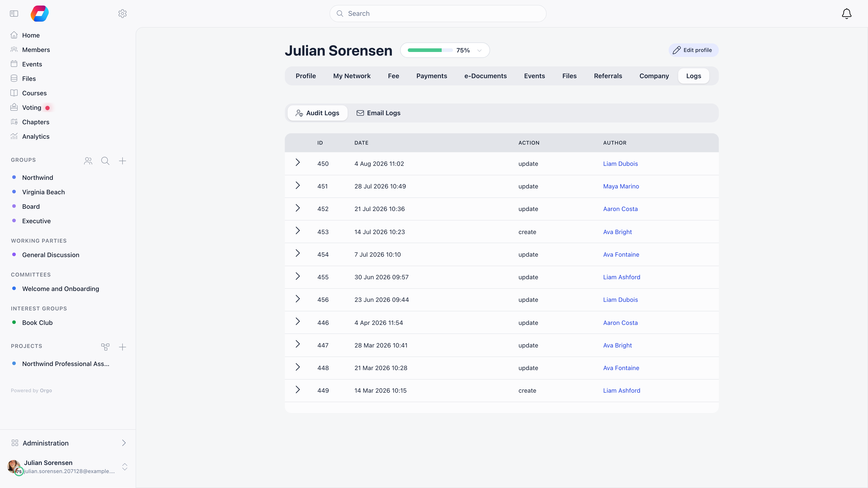Expand log row 448
Viewport: 868px width, 488px height.
tap(297, 367)
